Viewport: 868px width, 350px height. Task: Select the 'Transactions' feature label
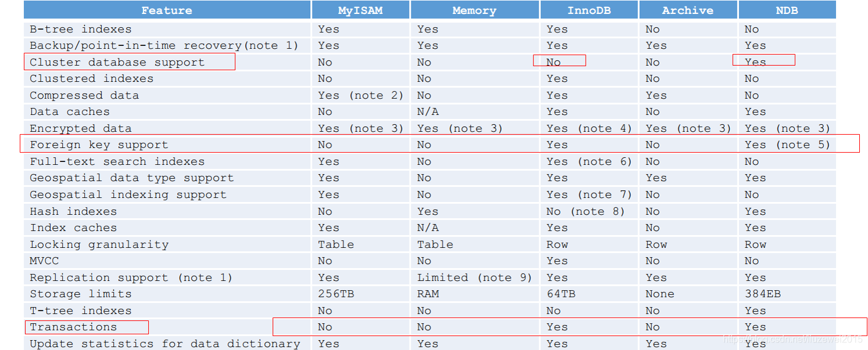tap(73, 327)
